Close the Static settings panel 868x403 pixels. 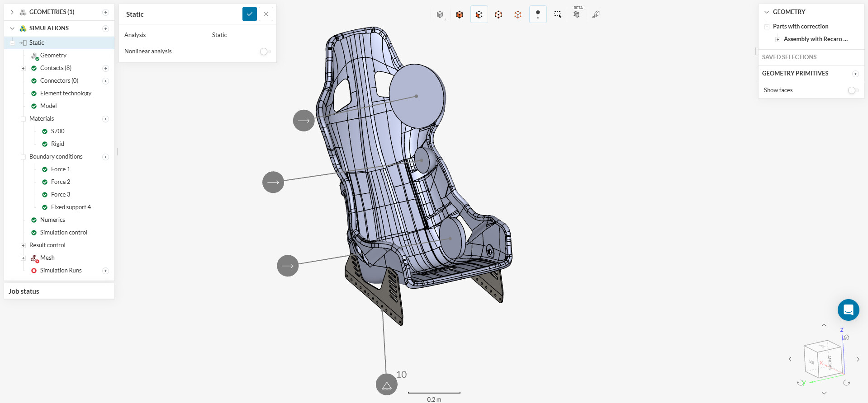(x=266, y=14)
